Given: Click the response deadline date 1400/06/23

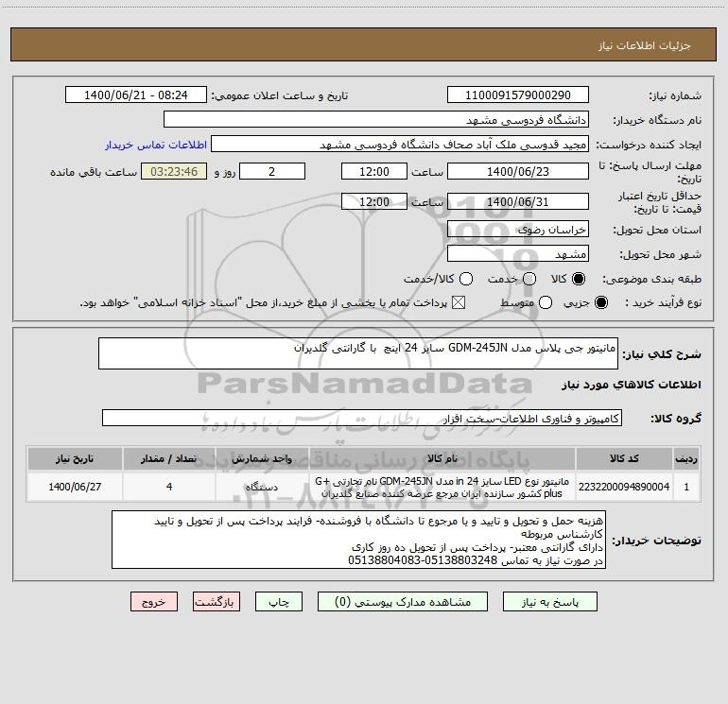Looking at the screenshot, I should 518,171.
